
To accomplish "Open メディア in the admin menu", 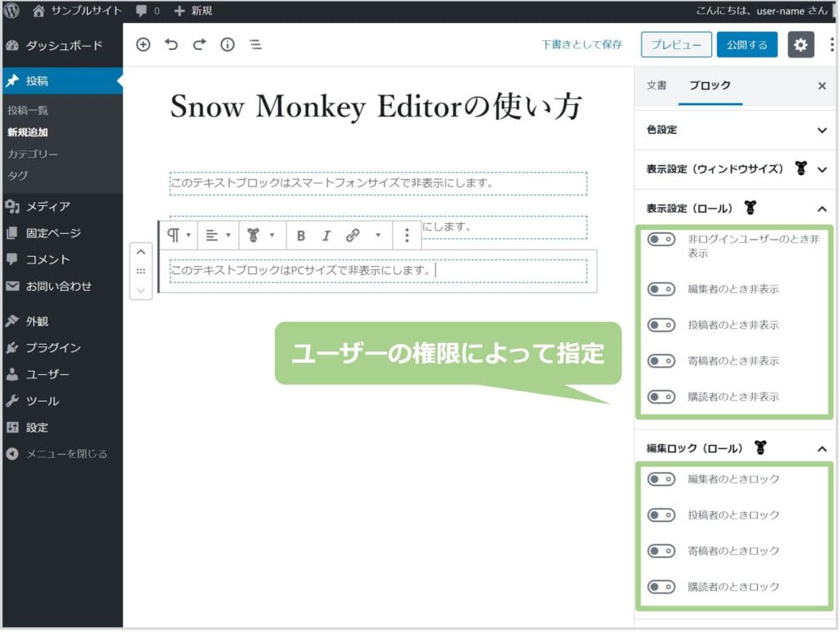I will (62, 206).
